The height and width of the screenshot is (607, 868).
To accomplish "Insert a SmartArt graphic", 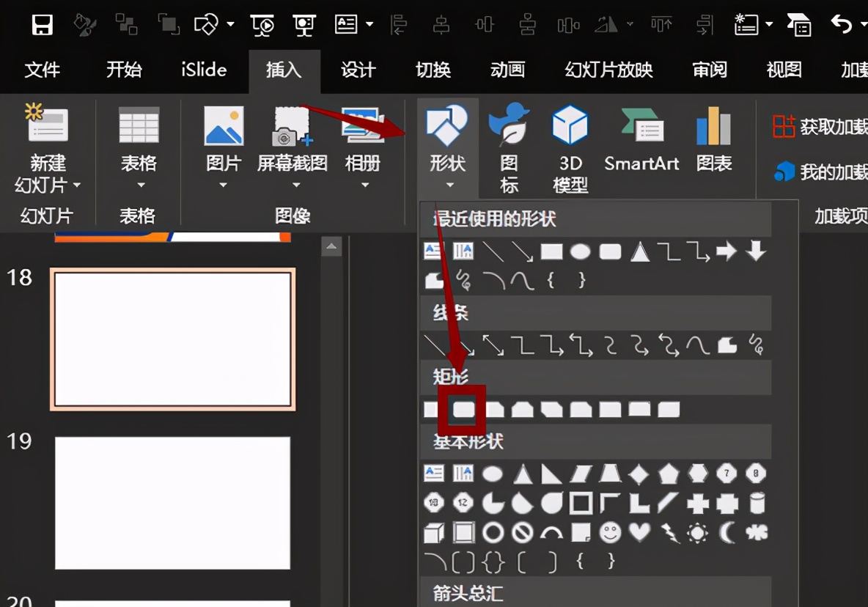I will pos(641,139).
